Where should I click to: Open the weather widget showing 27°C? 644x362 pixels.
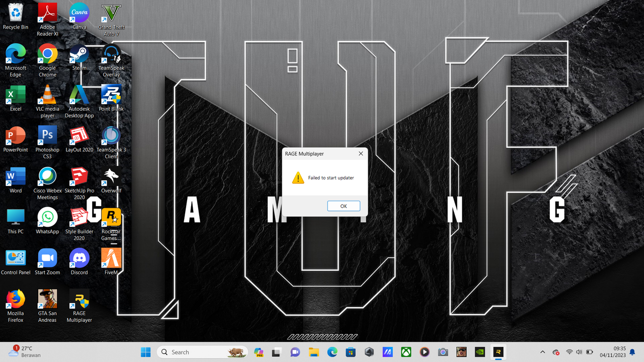[x=24, y=352]
